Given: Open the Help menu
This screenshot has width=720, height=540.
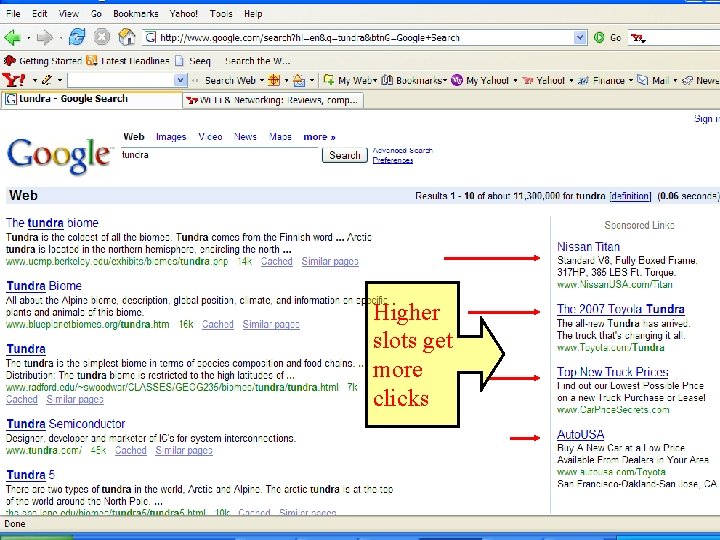Looking at the screenshot, I should click(253, 14).
